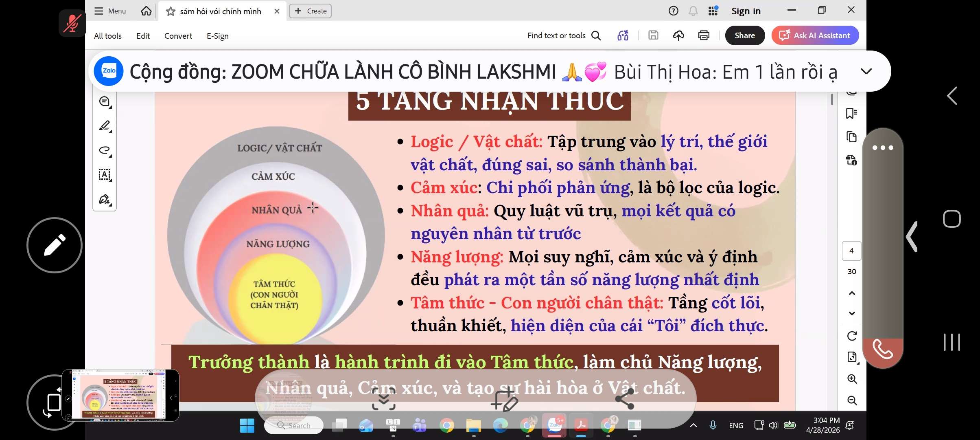
Task: Open the E-Sign menu item
Action: (x=218, y=36)
